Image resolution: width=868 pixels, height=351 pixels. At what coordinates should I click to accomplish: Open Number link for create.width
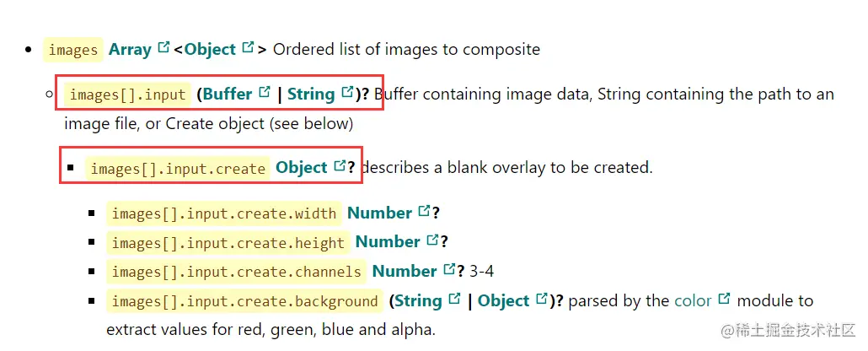(380, 213)
